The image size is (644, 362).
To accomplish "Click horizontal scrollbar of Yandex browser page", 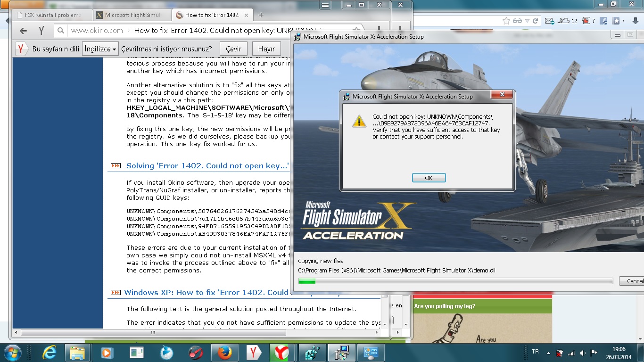I will point(153,333).
